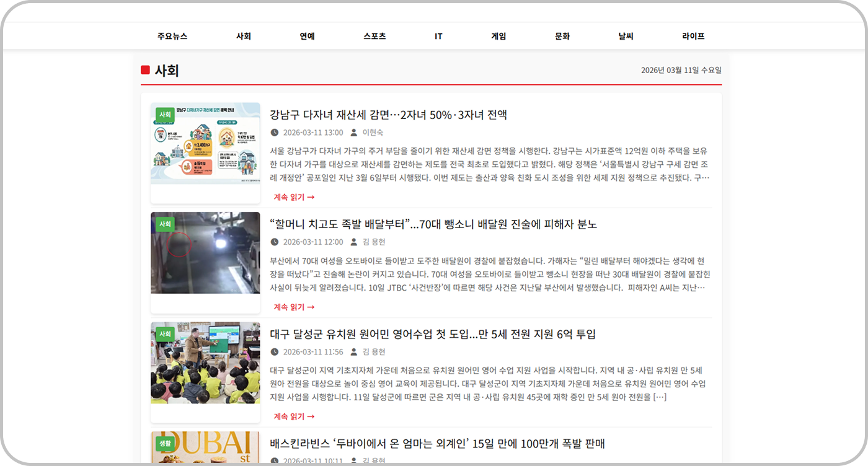Click timestamp 2026-03-11 11:56
The width and height of the screenshot is (868, 466).
coord(313,352)
